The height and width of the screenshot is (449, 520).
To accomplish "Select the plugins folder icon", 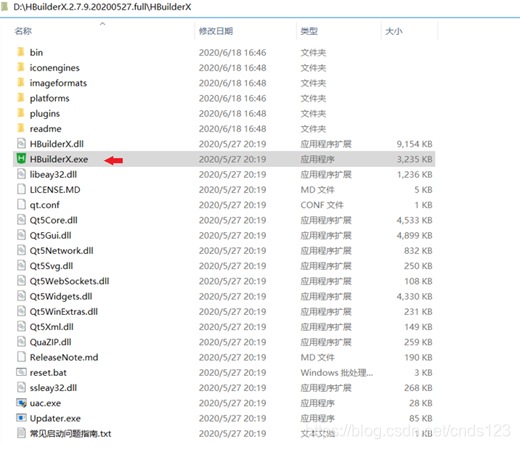I will [x=21, y=113].
